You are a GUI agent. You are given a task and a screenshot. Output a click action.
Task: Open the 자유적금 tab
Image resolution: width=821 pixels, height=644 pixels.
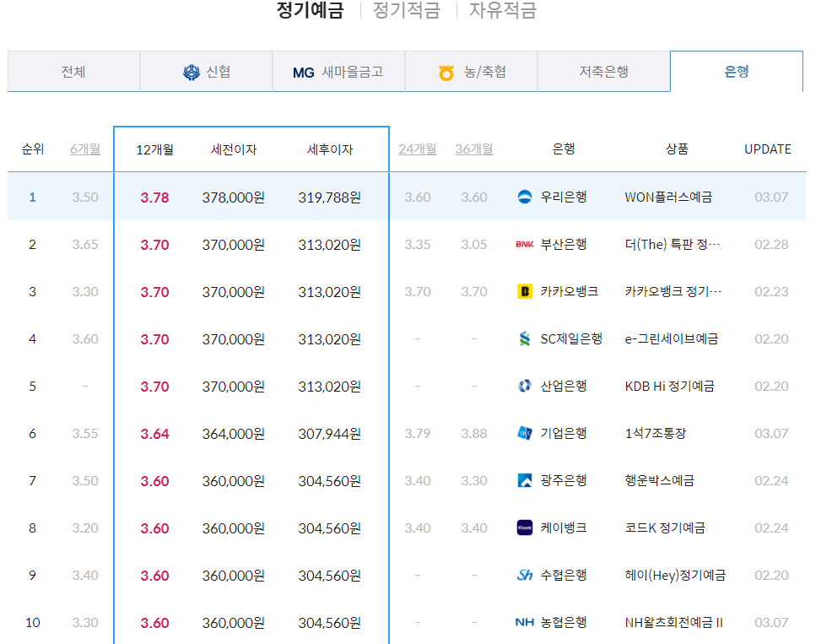pos(501,11)
